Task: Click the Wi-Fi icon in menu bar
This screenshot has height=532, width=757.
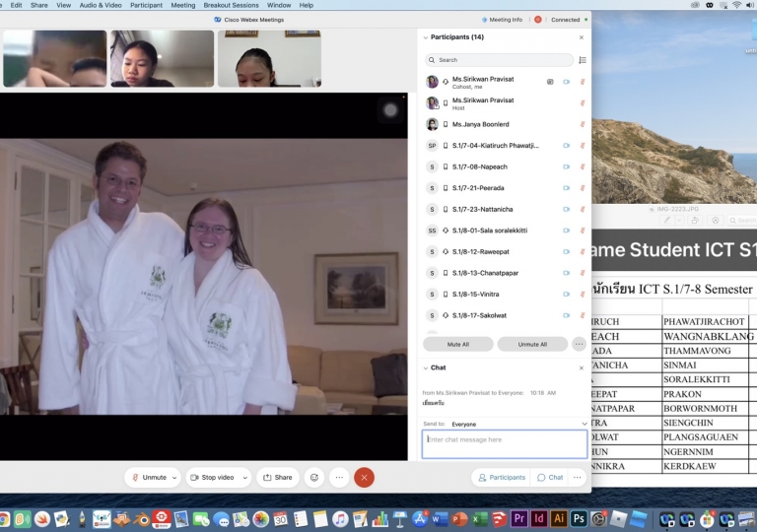Action: (x=736, y=5)
